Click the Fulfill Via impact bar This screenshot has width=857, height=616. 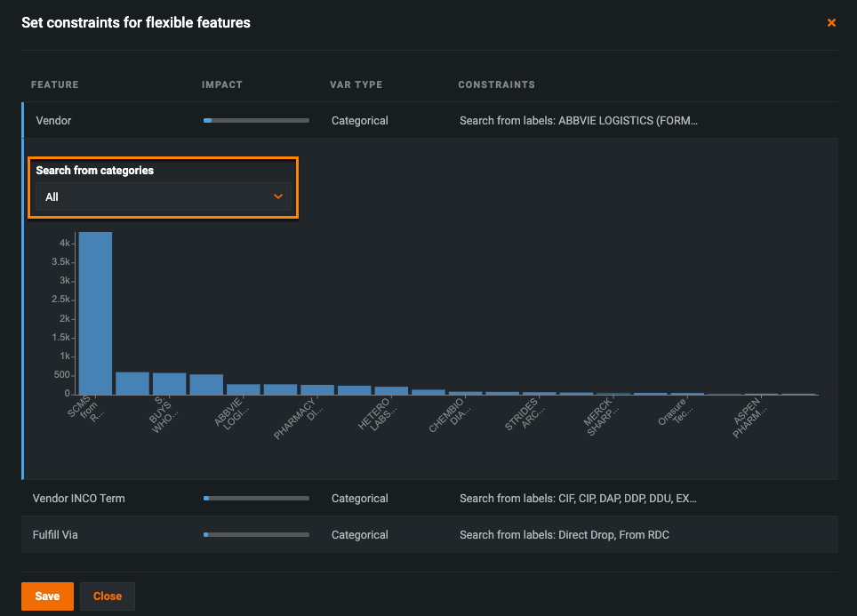256,535
